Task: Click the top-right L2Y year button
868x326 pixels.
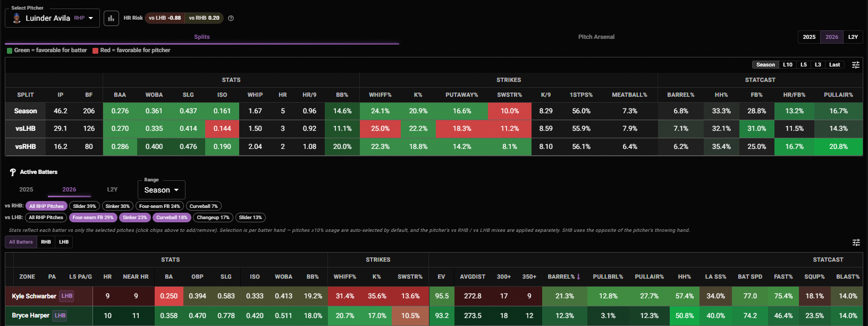Action: click(x=853, y=37)
